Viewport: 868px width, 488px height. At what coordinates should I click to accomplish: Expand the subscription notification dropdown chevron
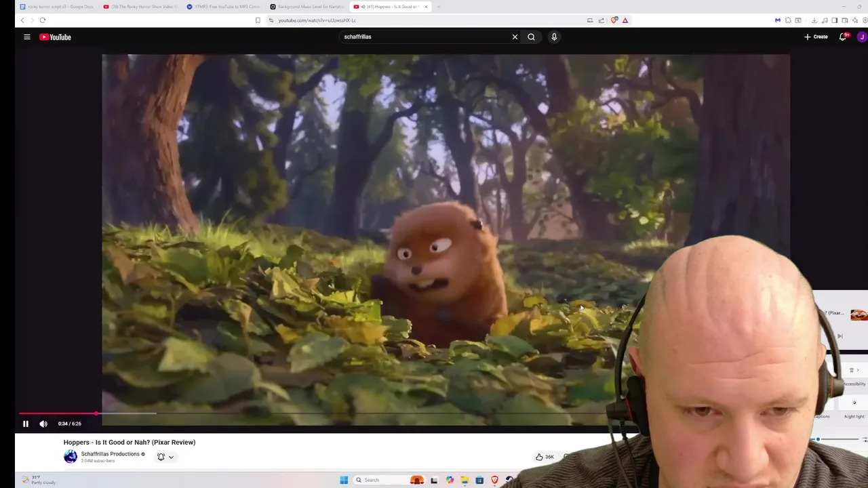click(x=171, y=457)
